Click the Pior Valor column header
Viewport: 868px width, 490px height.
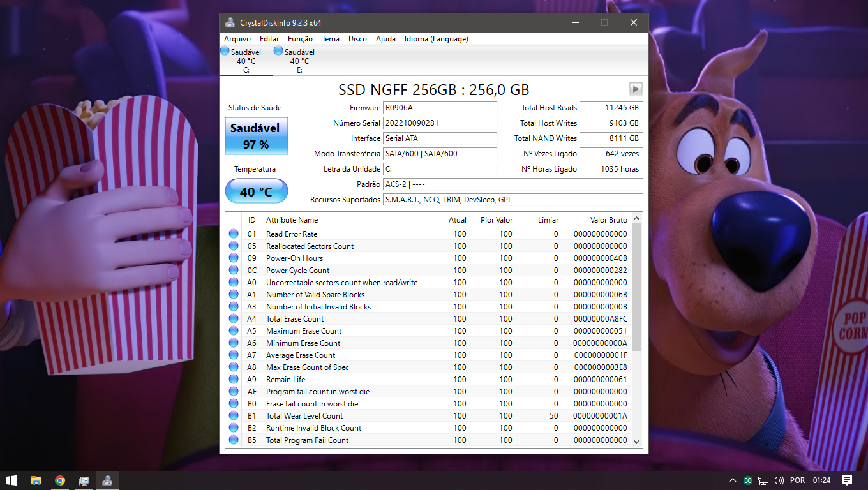(x=493, y=220)
